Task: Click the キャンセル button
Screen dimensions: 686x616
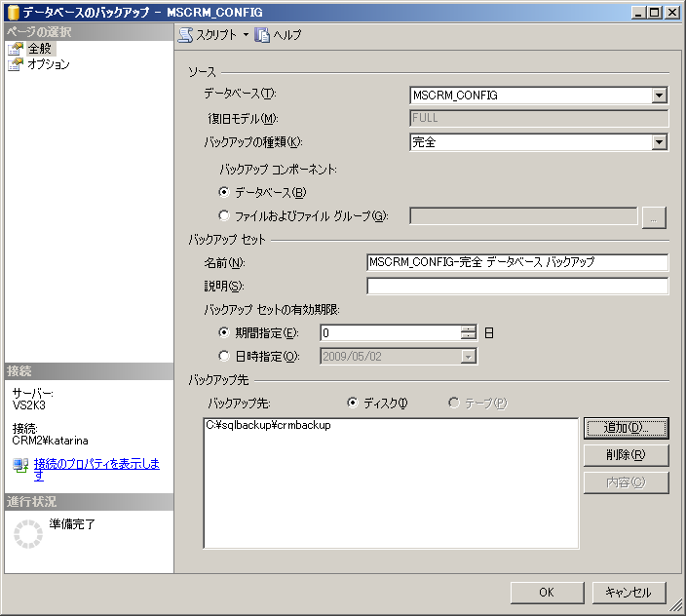Action: [629, 593]
